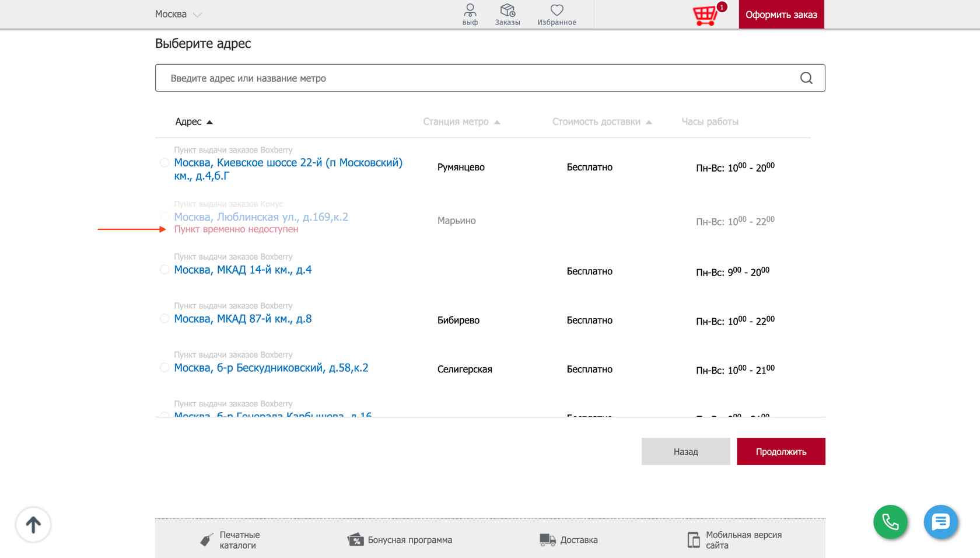Select radio for Люблинская ул., д.169,к.2
The width and height of the screenshot is (980, 558).
(164, 217)
